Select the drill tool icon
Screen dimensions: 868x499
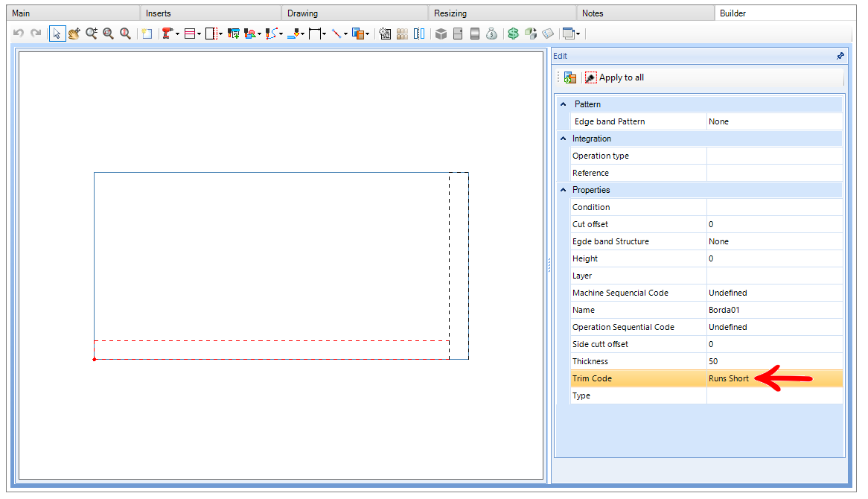(x=167, y=34)
